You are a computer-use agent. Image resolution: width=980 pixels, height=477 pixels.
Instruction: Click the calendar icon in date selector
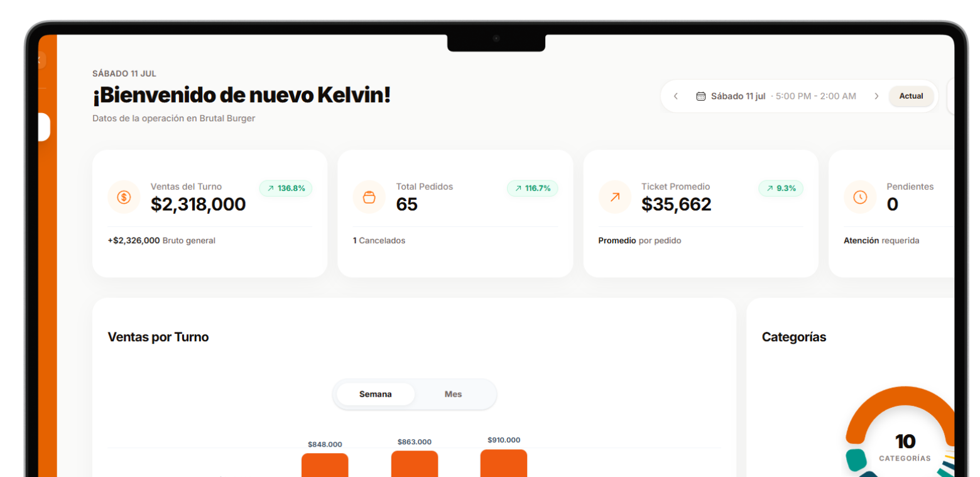(701, 96)
